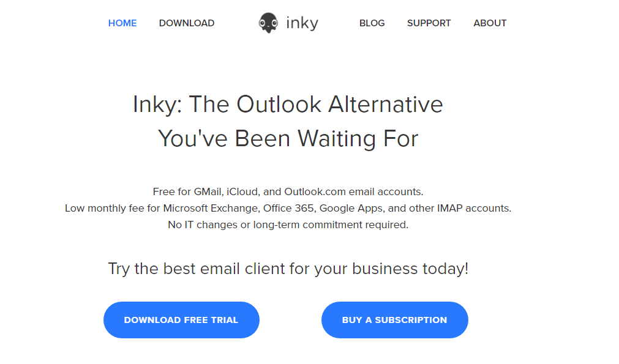
Task: Click the "Low monthly fee" text line
Action: coord(288,208)
